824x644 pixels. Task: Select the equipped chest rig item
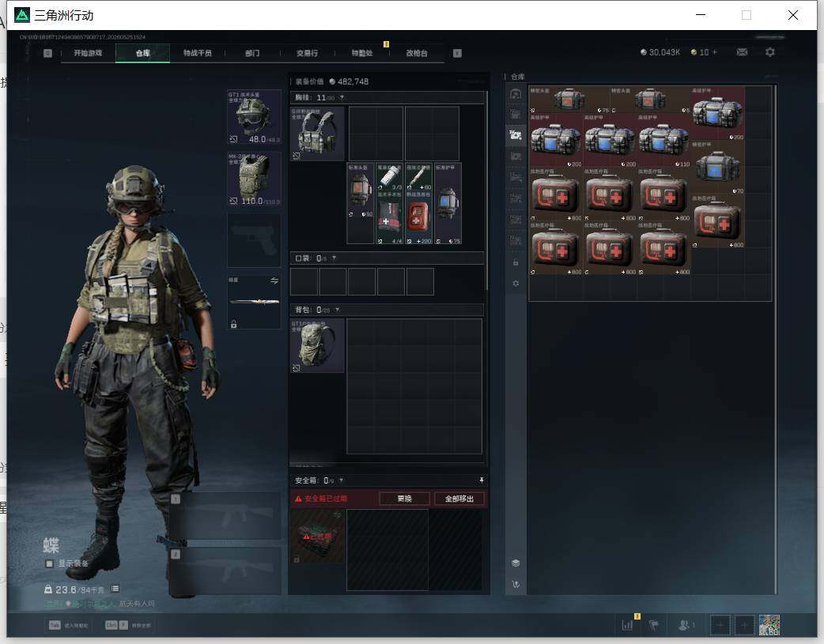(317, 134)
